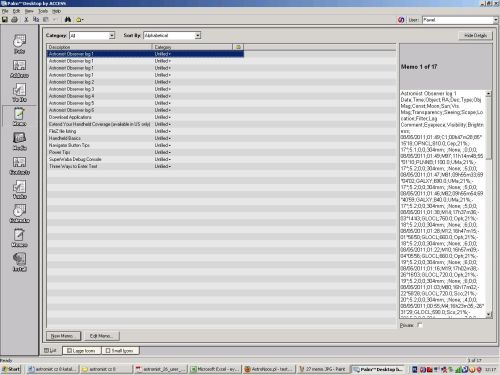
Task: Click the Print icon in toolbar
Action: [x=14, y=20]
